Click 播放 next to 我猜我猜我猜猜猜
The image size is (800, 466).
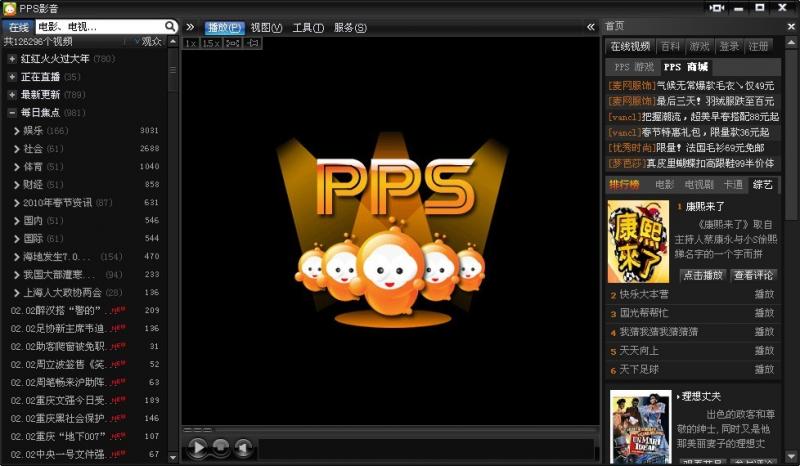[764, 332]
